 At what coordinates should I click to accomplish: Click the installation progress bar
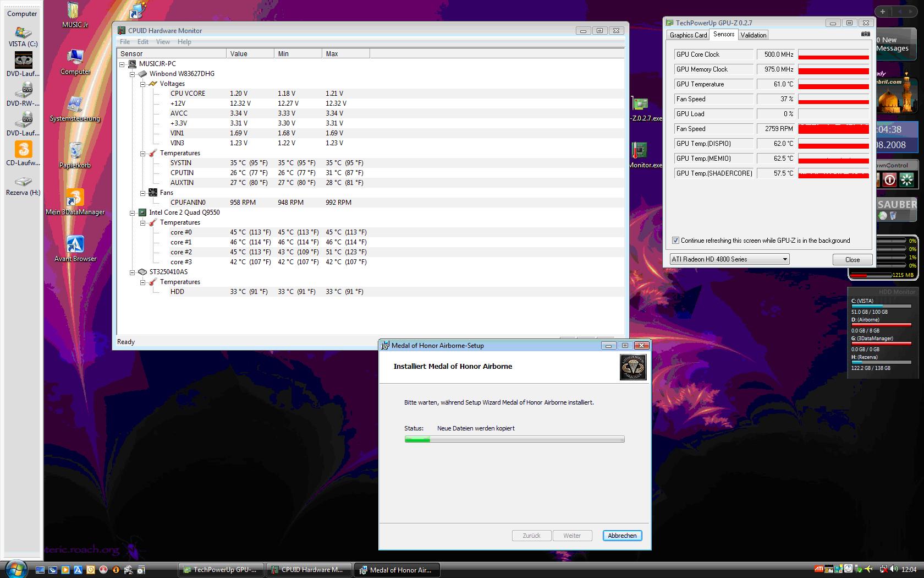(514, 439)
